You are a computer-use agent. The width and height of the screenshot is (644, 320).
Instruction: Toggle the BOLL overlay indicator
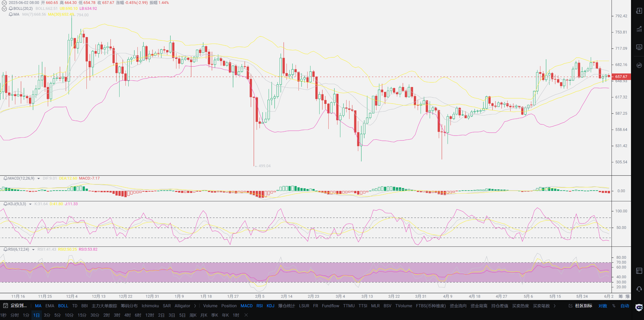click(x=63, y=306)
